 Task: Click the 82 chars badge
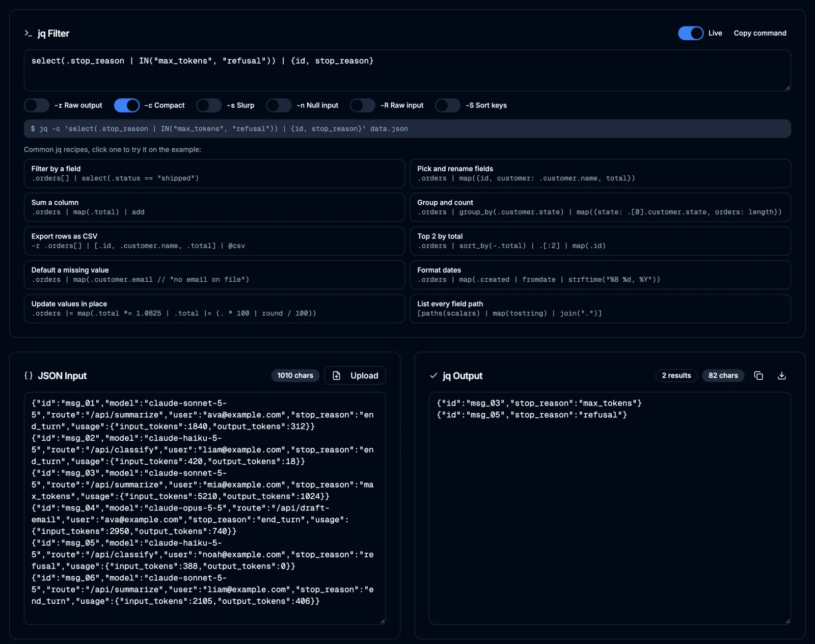coord(723,375)
